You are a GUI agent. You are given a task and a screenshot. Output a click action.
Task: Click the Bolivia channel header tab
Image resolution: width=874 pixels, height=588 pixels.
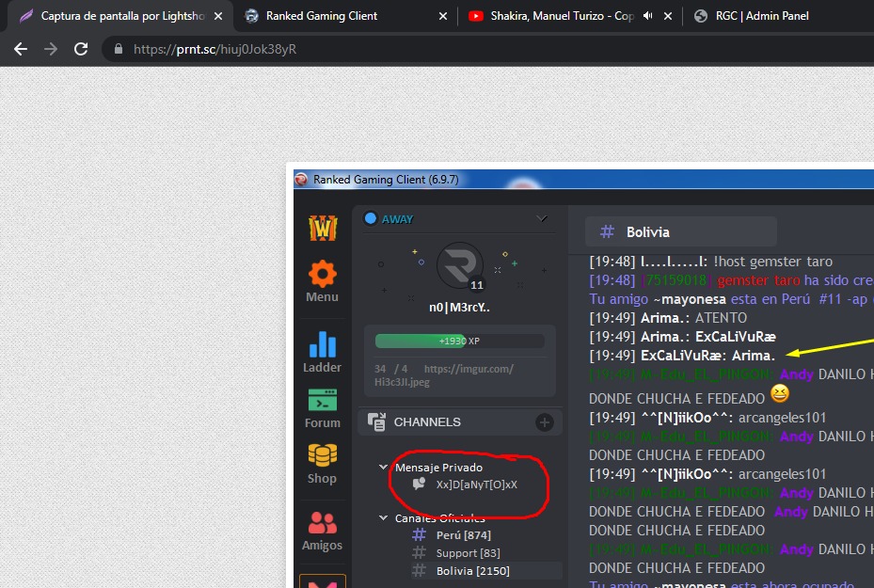pos(680,231)
